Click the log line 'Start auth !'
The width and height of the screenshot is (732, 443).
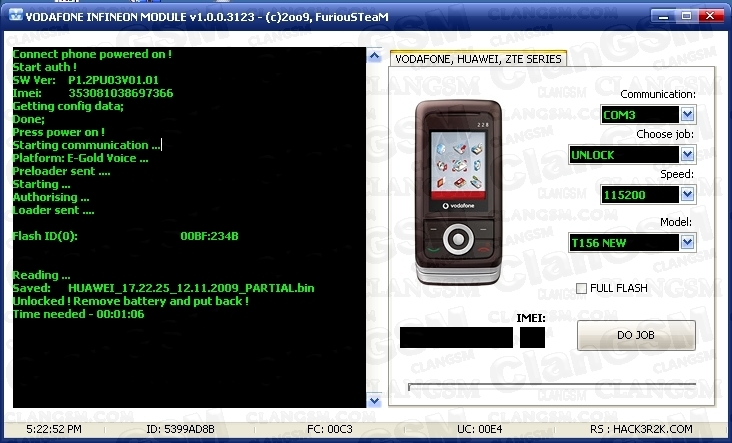44,67
